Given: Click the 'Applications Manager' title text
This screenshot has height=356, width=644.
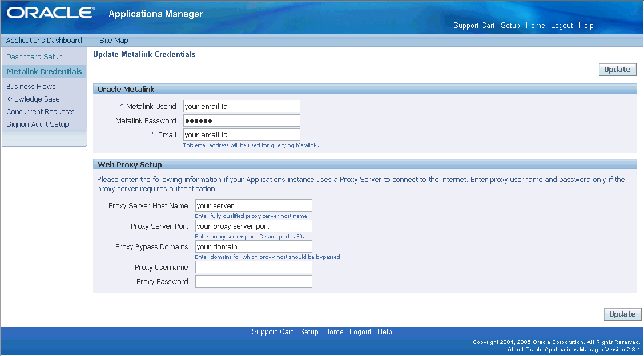Looking at the screenshot, I should (x=156, y=14).
